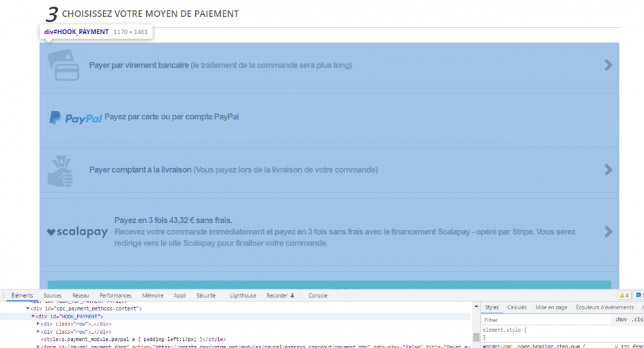Click the PayPal logo
The image size is (644, 348).
click(75, 118)
